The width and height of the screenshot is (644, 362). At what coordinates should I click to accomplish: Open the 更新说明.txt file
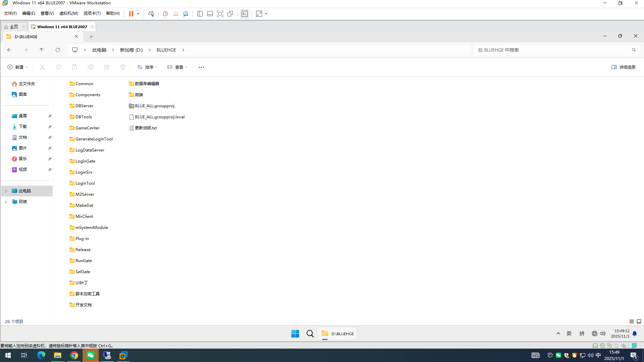(x=145, y=128)
